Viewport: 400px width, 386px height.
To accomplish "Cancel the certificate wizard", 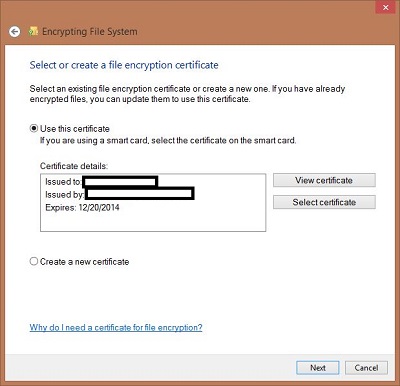I will click(x=366, y=368).
